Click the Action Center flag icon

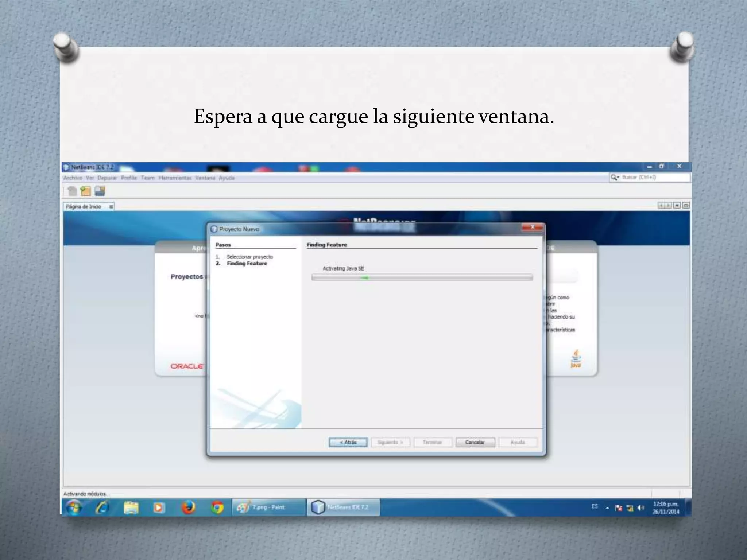[x=619, y=507]
